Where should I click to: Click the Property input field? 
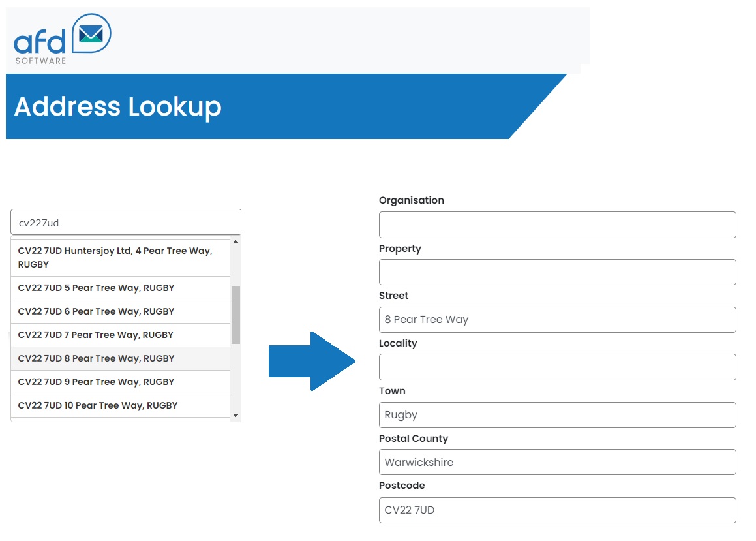[x=557, y=272]
